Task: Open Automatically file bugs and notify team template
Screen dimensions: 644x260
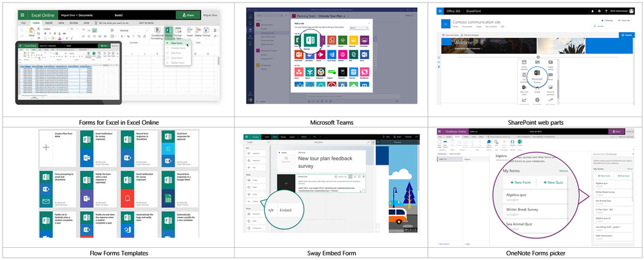Action: point(139,224)
